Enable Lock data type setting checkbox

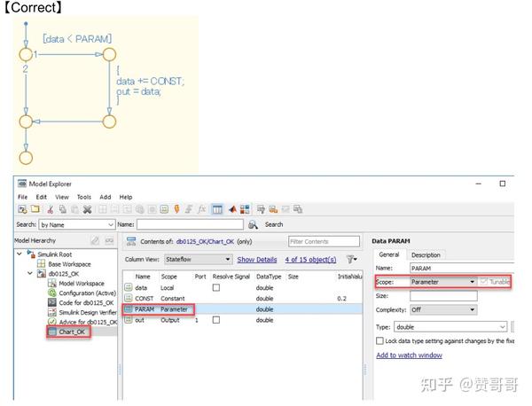pos(380,340)
